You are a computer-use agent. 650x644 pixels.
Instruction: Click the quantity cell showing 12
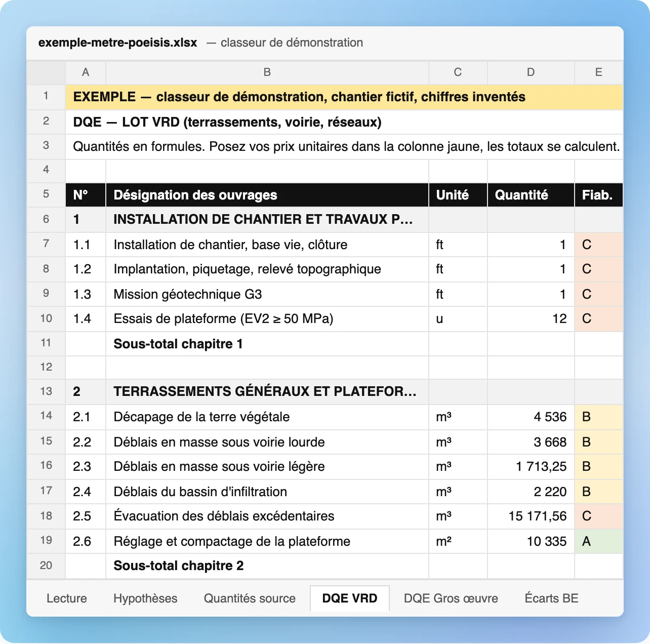531,318
